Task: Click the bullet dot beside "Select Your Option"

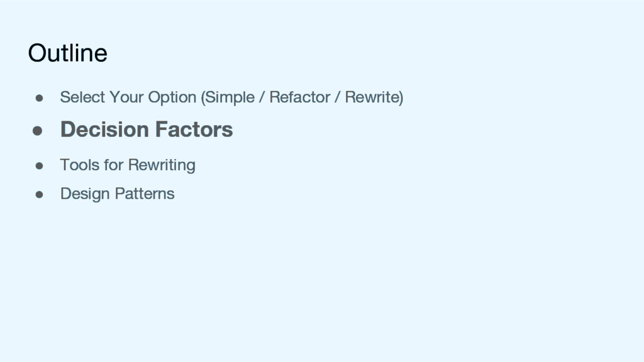Action: click(38, 98)
